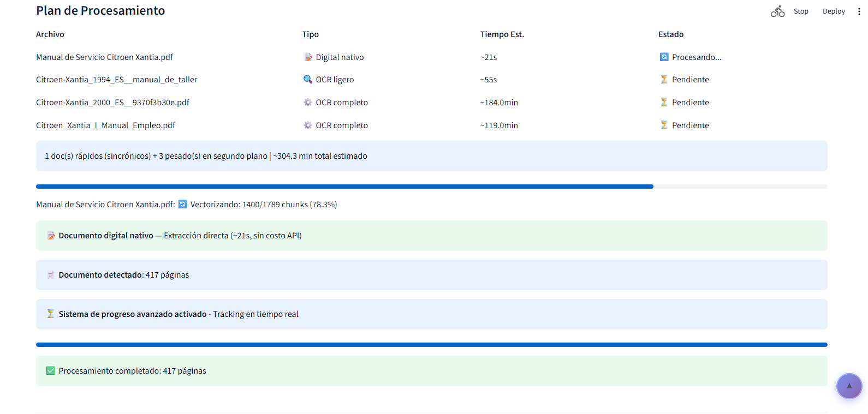
Task: Click the Archivo column header
Action: click(50, 34)
